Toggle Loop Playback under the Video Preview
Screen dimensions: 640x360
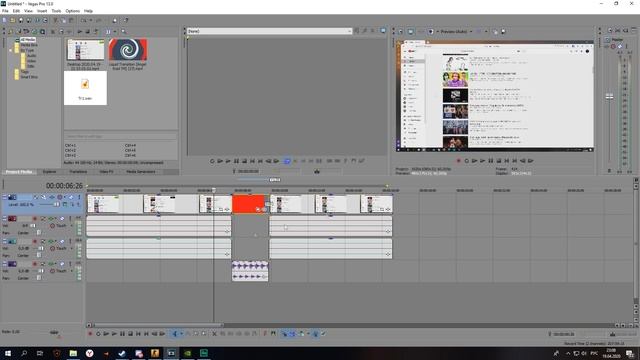(467, 161)
